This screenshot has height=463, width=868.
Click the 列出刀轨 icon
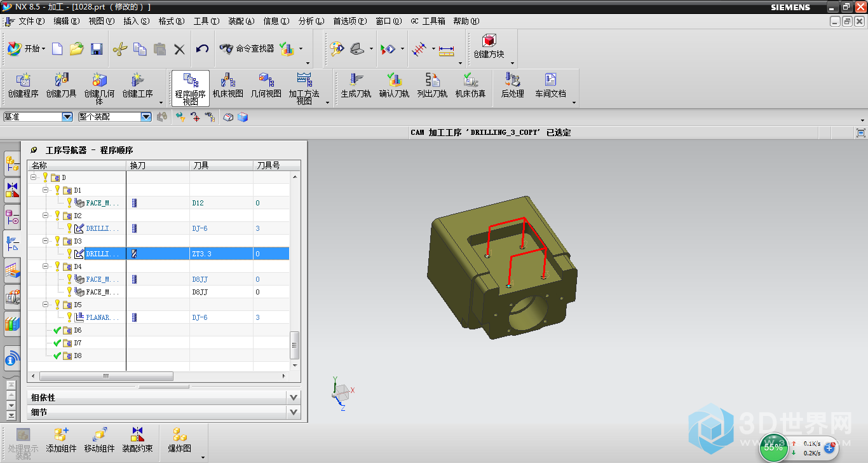coord(432,86)
